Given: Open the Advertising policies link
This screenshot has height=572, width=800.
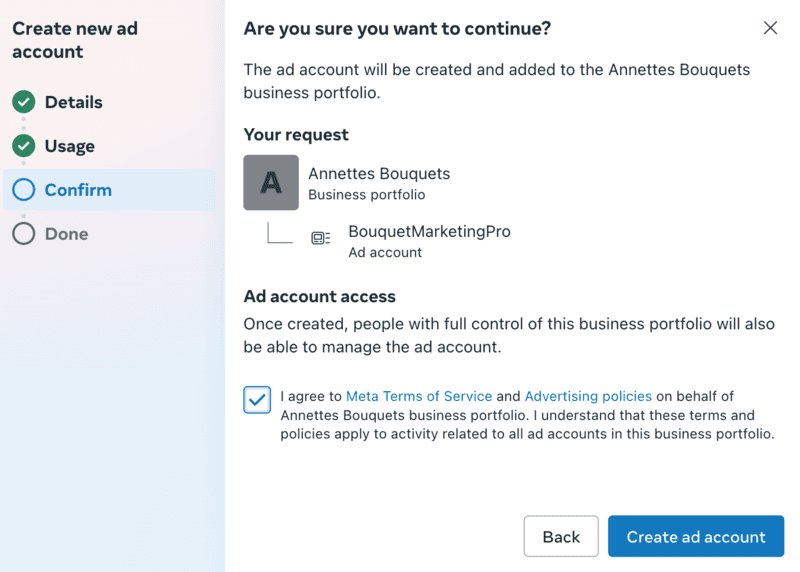Looking at the screenshot, I should (x=588, y=396).
